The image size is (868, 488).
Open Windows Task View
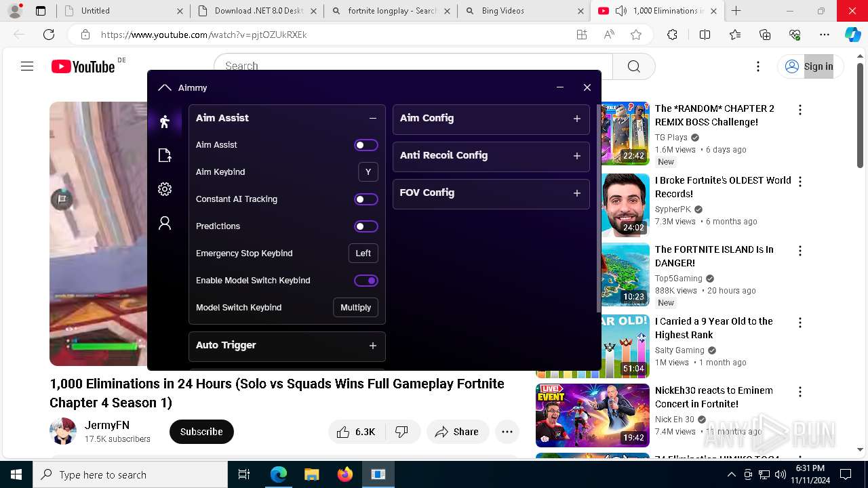click(x=244, y=474)
